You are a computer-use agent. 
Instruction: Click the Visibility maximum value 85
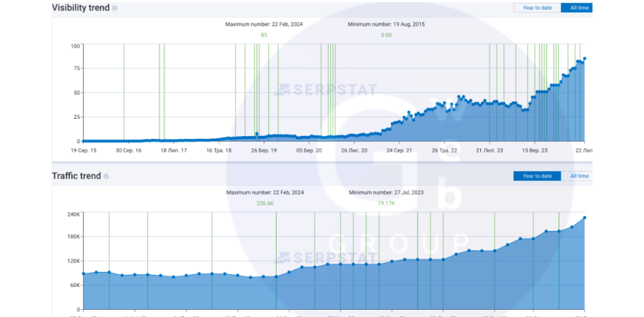click(264, 35)
